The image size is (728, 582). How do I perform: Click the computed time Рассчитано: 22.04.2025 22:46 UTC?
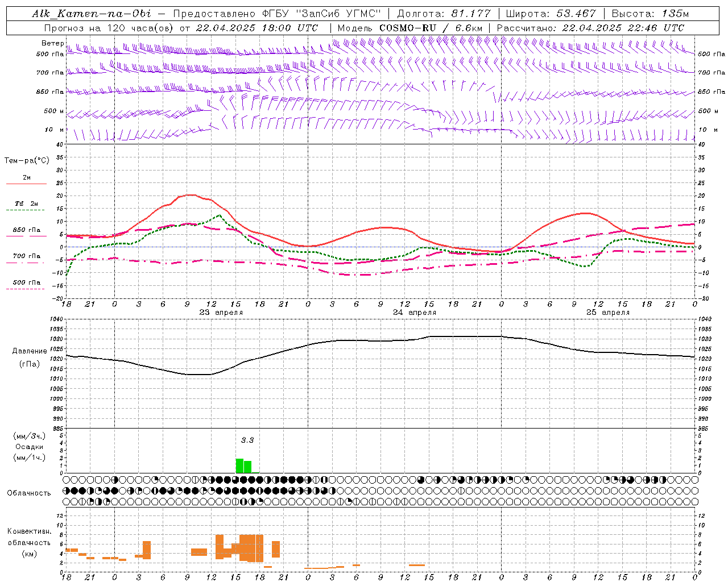tap(590, 28)
